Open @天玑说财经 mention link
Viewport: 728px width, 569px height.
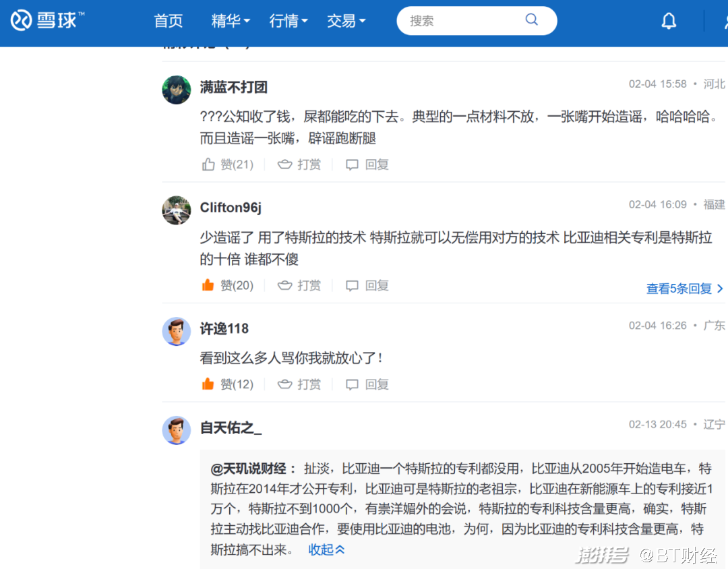click(248, 469)
